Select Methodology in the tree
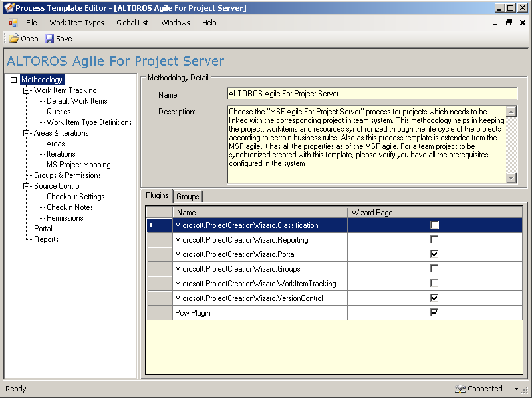 [x=42, y=80]
